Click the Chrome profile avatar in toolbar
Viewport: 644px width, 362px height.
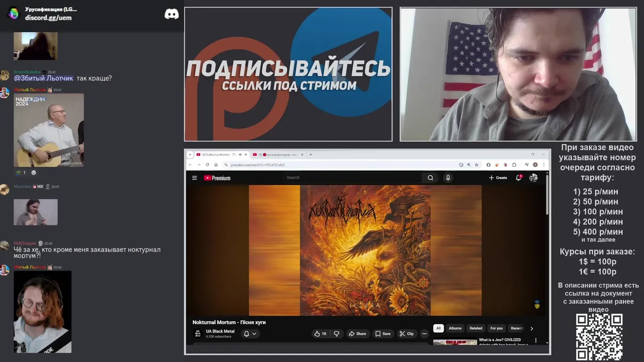point(535,164)
